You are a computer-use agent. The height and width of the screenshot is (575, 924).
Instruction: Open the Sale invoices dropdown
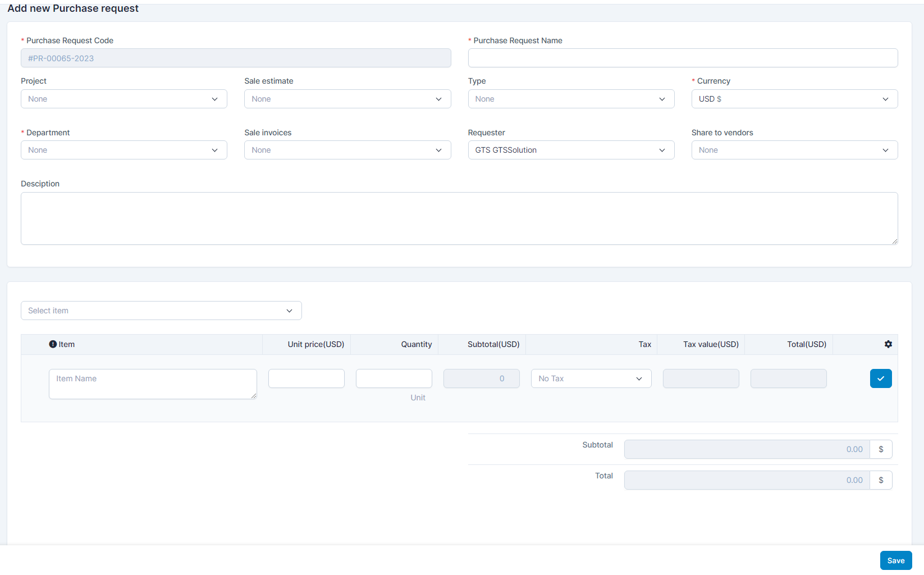tap(347, 150)
